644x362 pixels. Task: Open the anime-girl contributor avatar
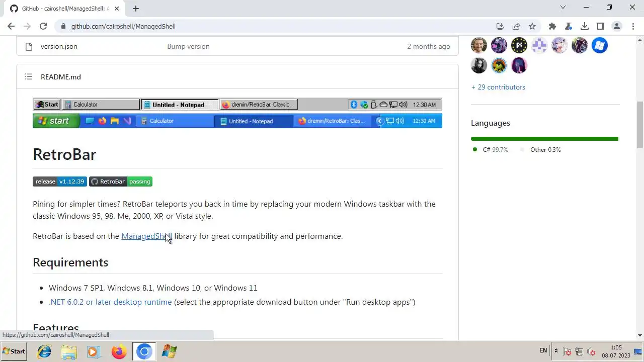coord(559,45)
